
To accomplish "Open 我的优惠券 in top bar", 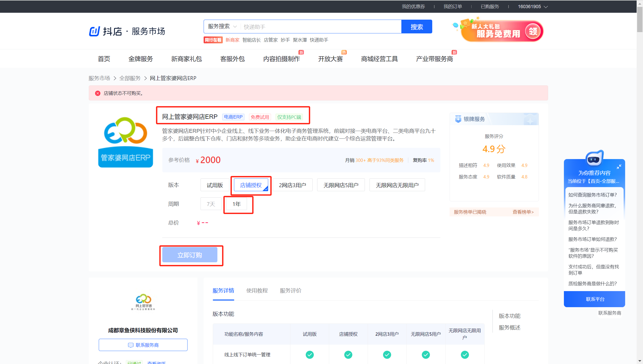I will click(413, 7).
